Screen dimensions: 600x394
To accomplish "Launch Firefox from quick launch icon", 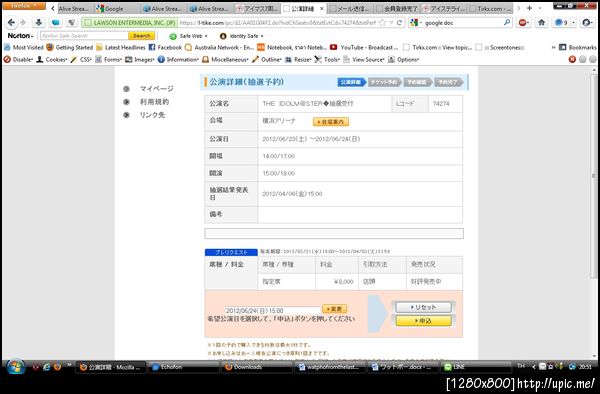I will coord(57,367).
